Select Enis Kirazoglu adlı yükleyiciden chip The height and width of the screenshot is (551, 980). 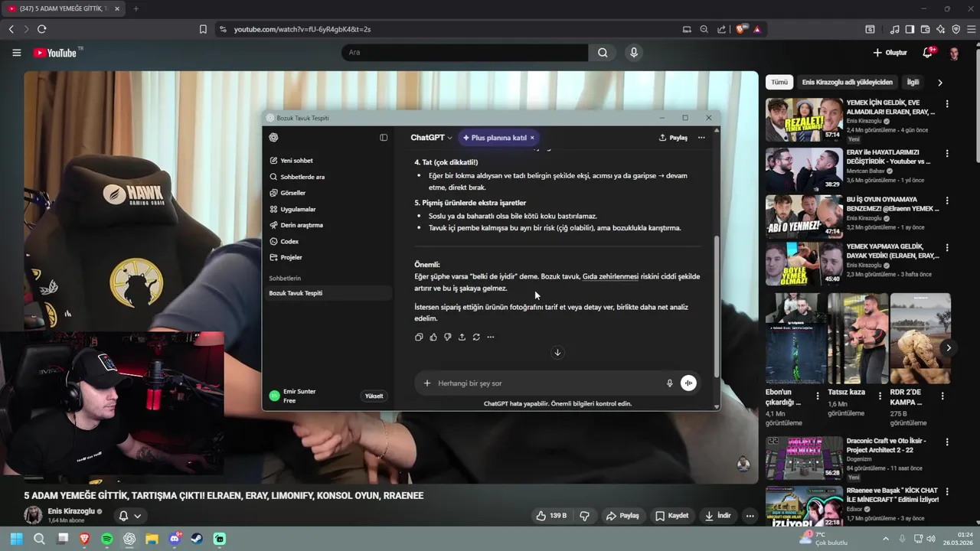847,82
